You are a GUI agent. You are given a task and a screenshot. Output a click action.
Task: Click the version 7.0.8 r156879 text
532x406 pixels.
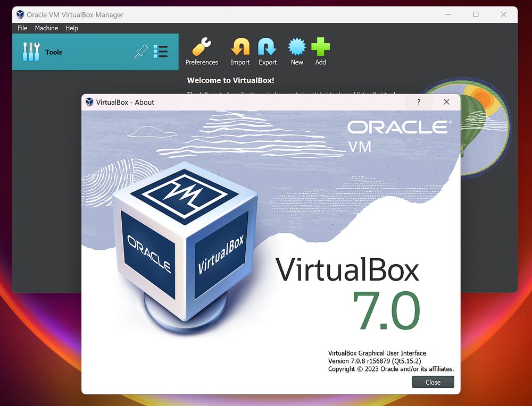(x=375, y=361)
